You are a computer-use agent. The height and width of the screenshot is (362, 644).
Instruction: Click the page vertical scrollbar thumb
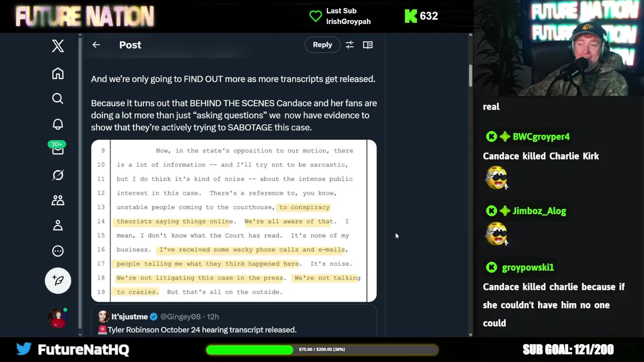tap(470, 75)
